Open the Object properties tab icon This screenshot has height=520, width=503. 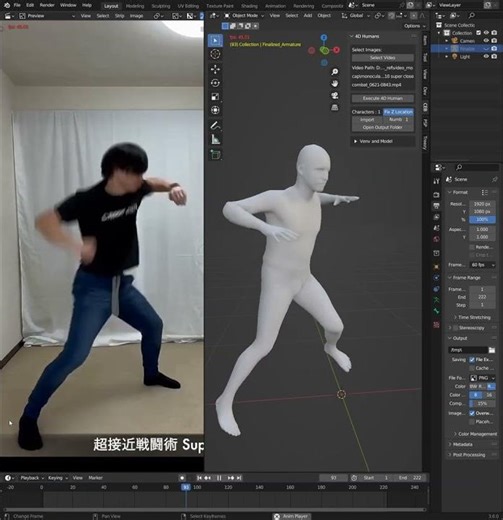(436, 267)
